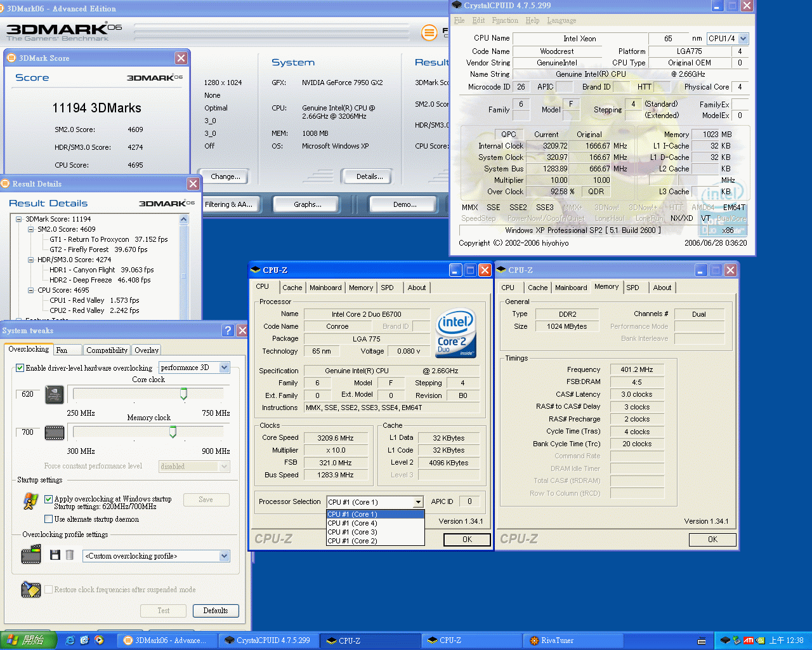
Task: Click the core clock value field showing 620
Action: coord(27,394)
